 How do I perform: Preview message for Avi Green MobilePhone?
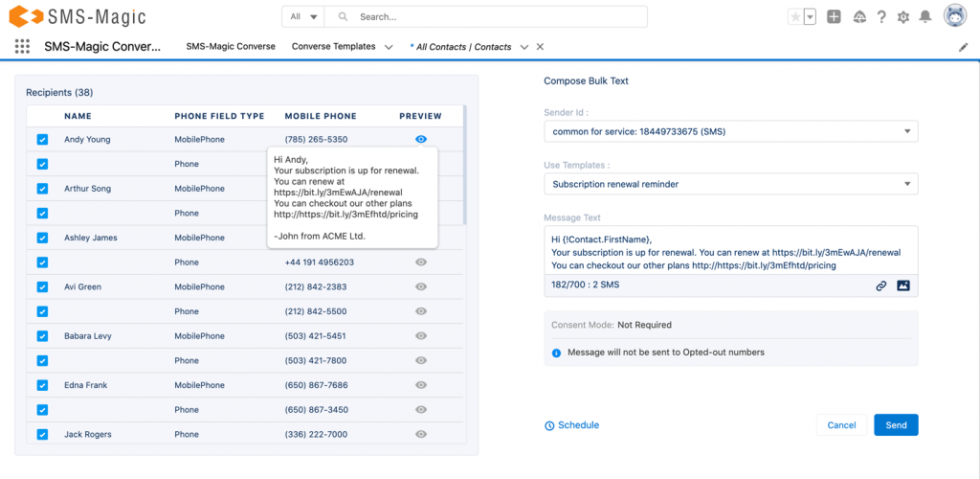421,287
